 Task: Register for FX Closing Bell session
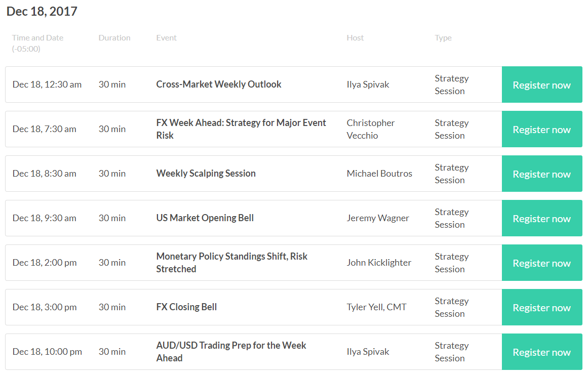(x=542, y=308)
